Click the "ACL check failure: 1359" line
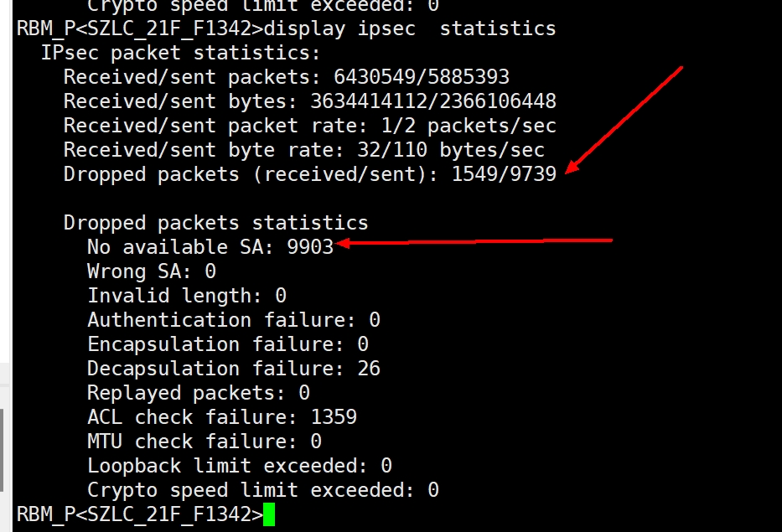The image size is (782, 532). click(221, 417)
